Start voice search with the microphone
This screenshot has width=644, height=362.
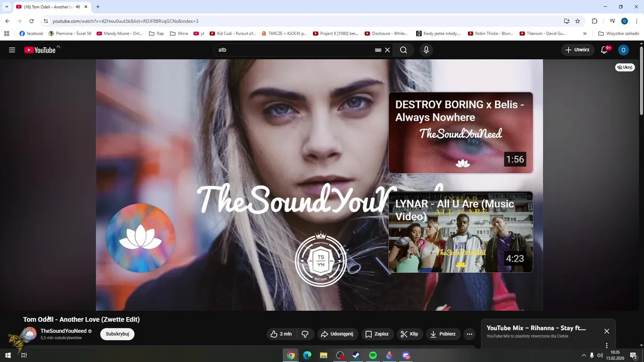[x=426, y=50]
